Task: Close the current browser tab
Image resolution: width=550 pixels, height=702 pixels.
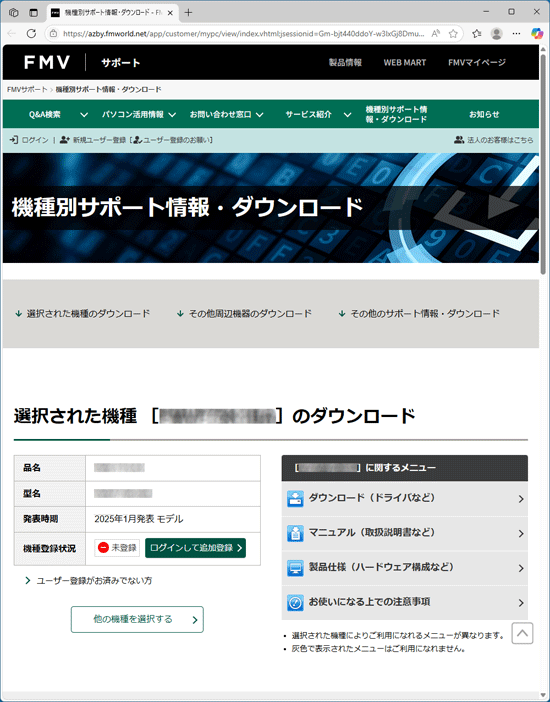Action: pyautogui.click(x=170, y=13)
